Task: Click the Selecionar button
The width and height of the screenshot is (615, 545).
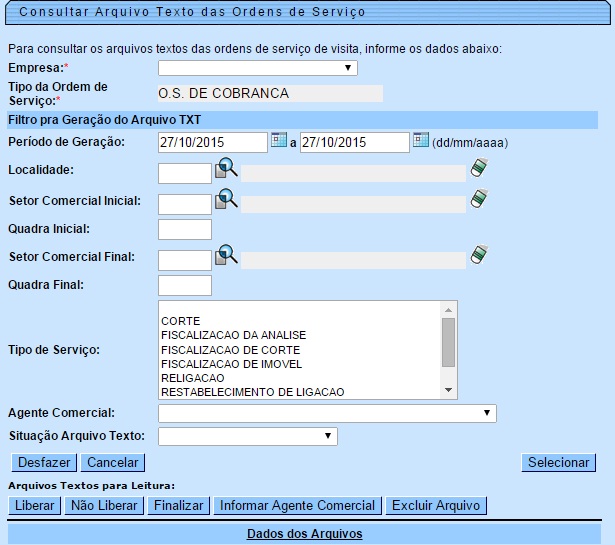Action: pyautogui.click(x=558, y=462)
